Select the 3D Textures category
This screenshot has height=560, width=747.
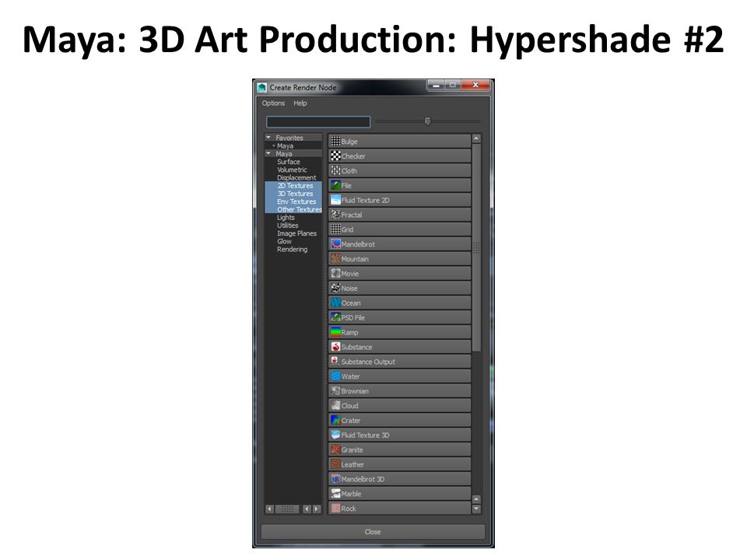(x=295, y=194)
